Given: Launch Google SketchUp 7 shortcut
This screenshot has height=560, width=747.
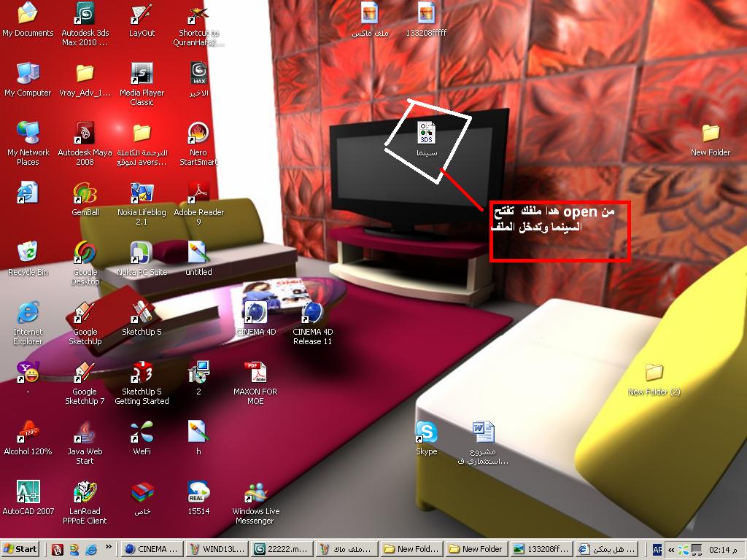Looking at the screenshot, I should point(85,383).
